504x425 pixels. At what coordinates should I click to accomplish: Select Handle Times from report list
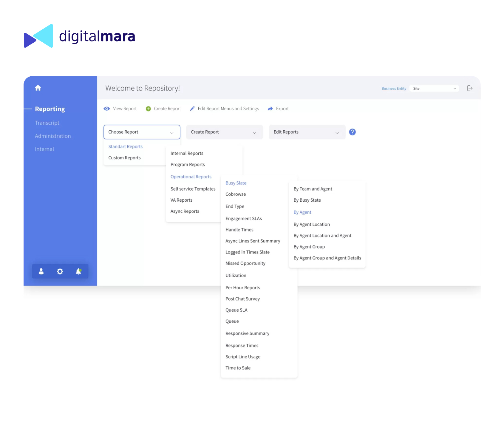pyautogui.click(x=239, y=230)
